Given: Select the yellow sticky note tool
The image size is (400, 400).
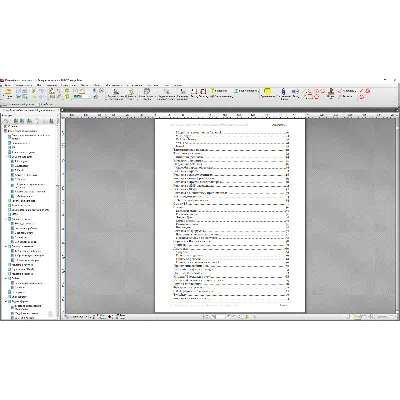Looking at the screenshot, I should point(267,91).
